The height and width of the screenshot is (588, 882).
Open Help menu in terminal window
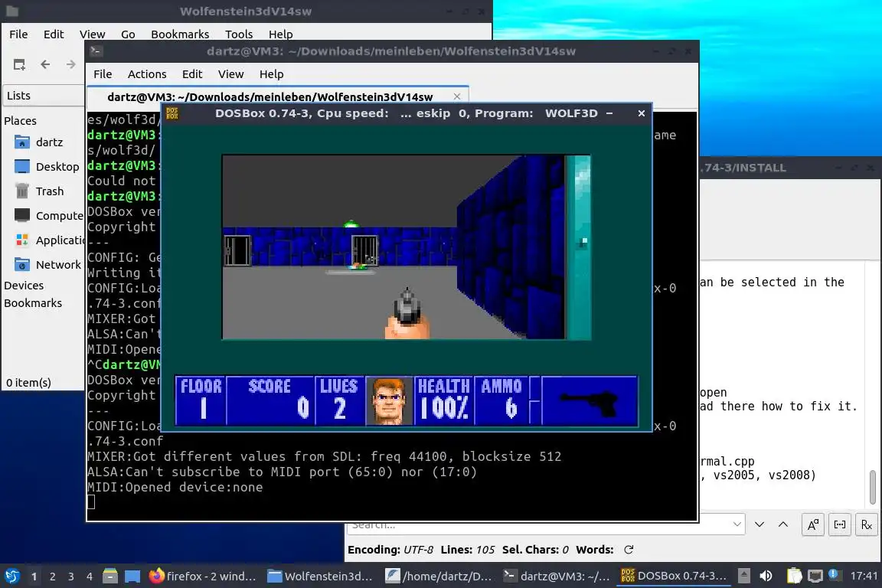click(271, 74)
